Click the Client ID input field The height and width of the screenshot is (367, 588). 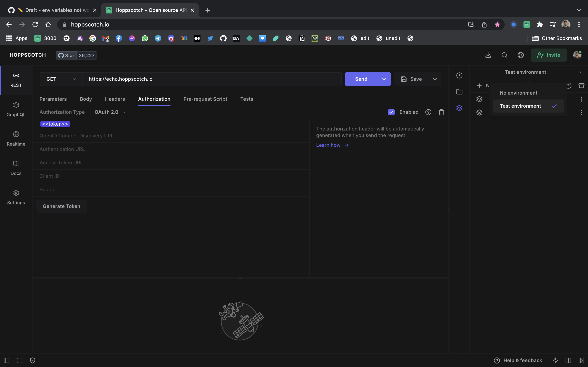point(170,176)
